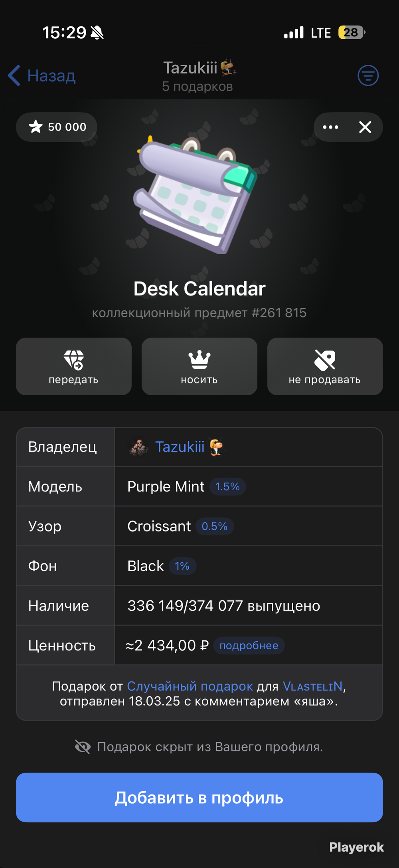Viewport: 399px width, 868px height.
Task: Tap the Desk Calendar gift image
Action: click(x=196, y=196)
